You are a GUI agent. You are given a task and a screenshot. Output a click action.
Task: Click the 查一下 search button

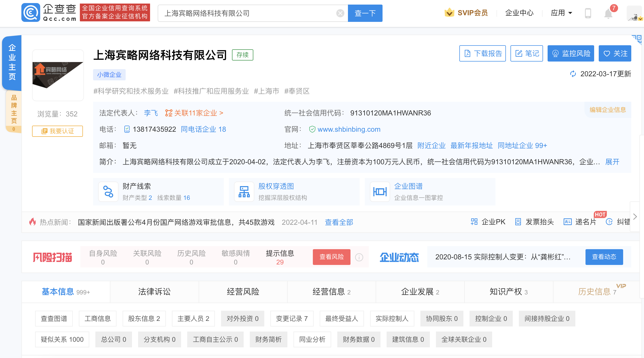coord(365,13)
